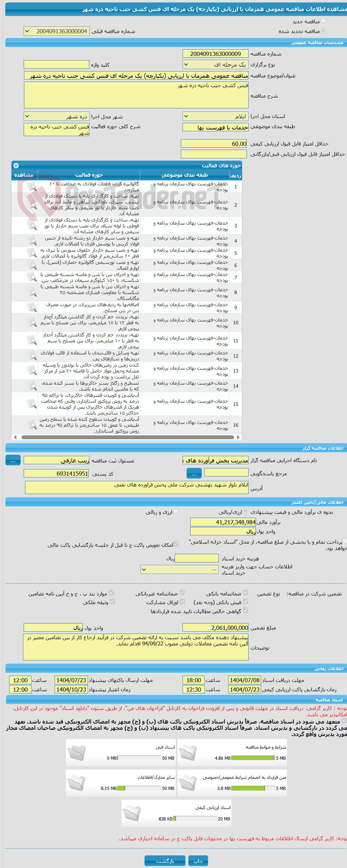347x868 pixels.
Task: Click the چاپ print button
Action: point(198,861)
